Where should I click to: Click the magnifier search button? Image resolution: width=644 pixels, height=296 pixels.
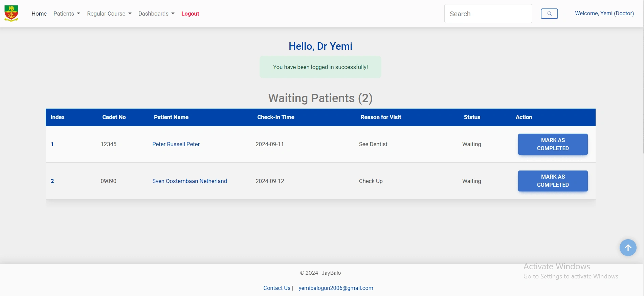tap(549, 14)
